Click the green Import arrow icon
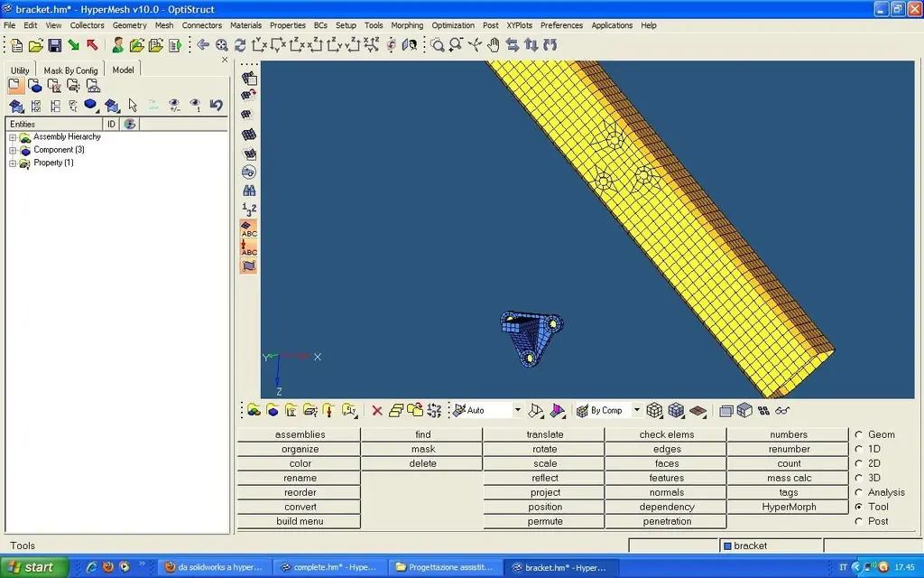Image resolution: width=924 pixels, height=578 pixels. pyautogui.click(x=74, y=45)
